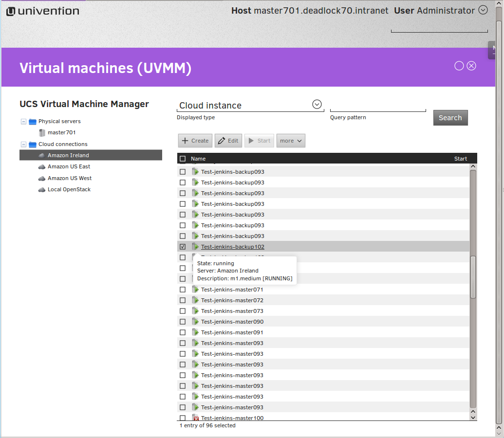The height and width of the screenshot is (438, 504).
Task: Collapse the Cloud connections tree node
Action: 23,145
